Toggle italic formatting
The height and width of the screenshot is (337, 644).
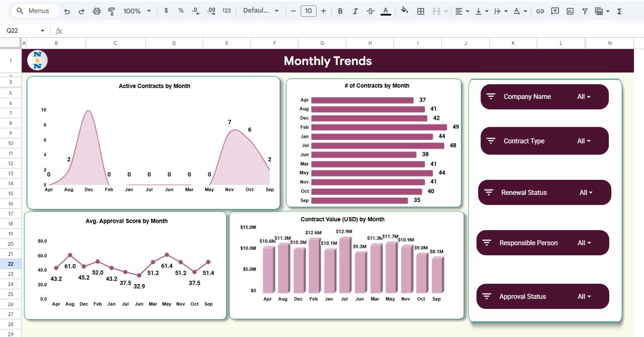pos(355,10)
